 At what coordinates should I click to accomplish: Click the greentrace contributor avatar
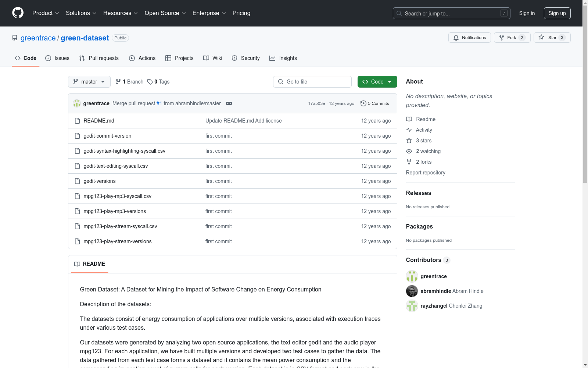pos(412,276)
